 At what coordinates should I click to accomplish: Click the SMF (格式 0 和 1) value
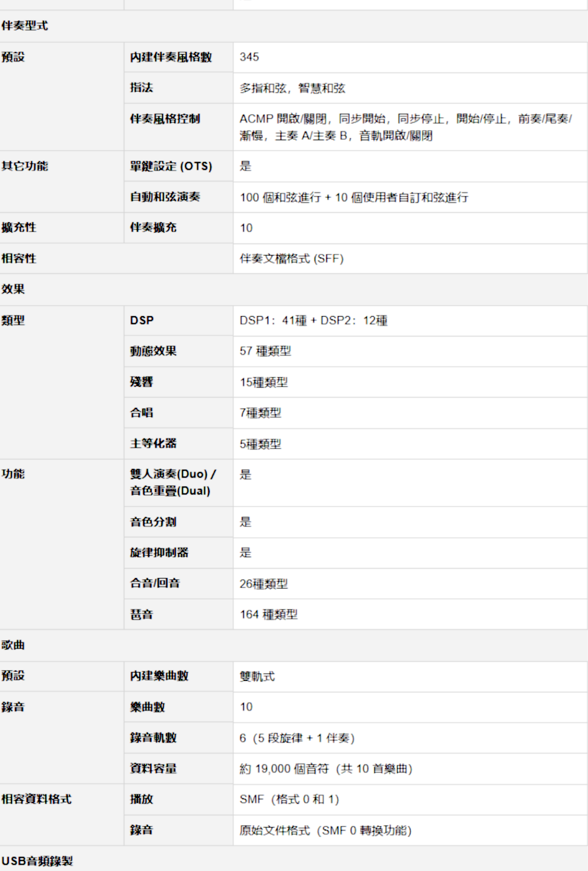pyautogui.click(x=289, y=799)
